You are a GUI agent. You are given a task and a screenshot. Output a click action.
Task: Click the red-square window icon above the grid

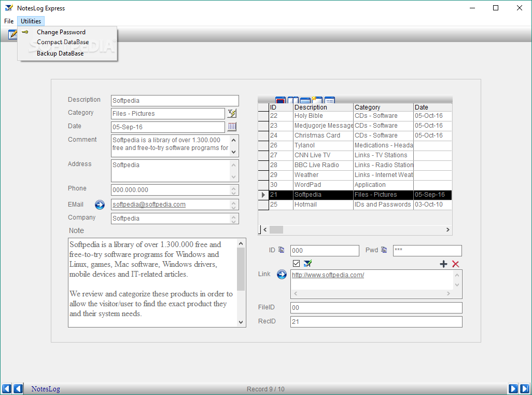click(x=280, y=100)
